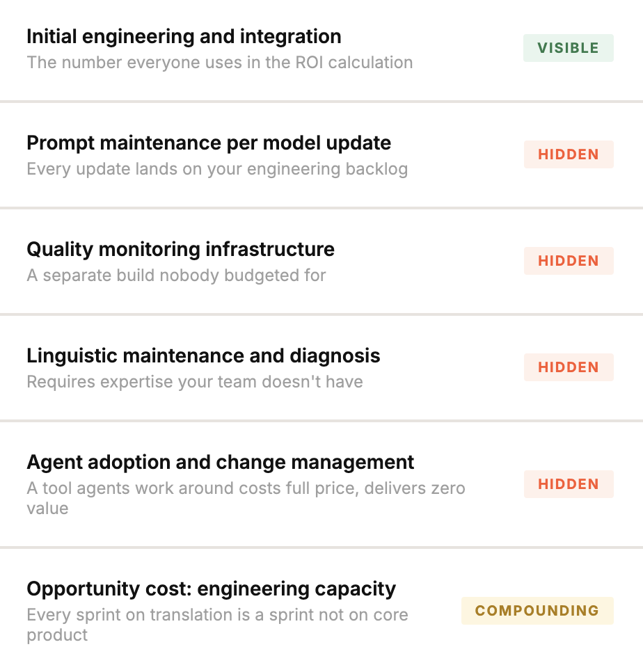Click the HIDDEN badge for Agent adoption
Screen dimensions: 643x672
[x=568, y=484]
